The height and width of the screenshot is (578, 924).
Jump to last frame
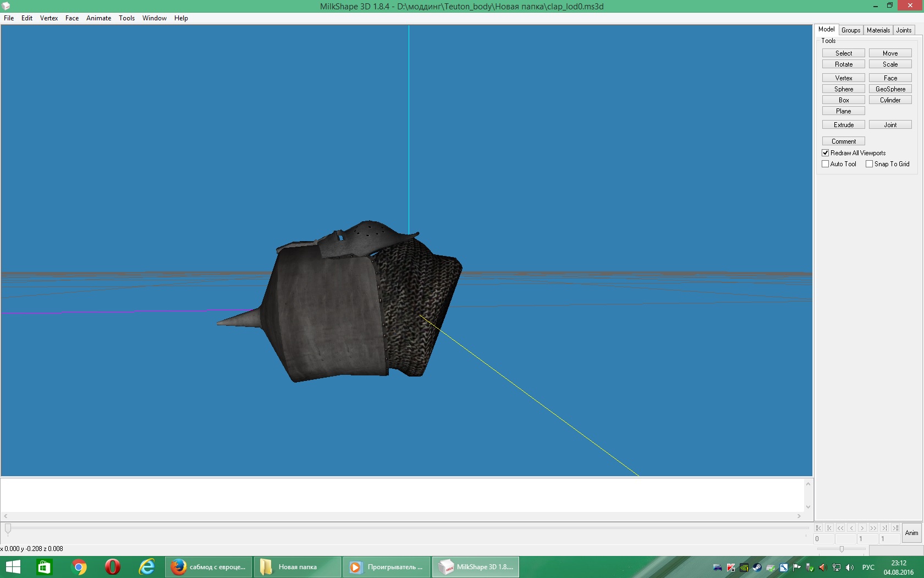(x=895, y=528)
